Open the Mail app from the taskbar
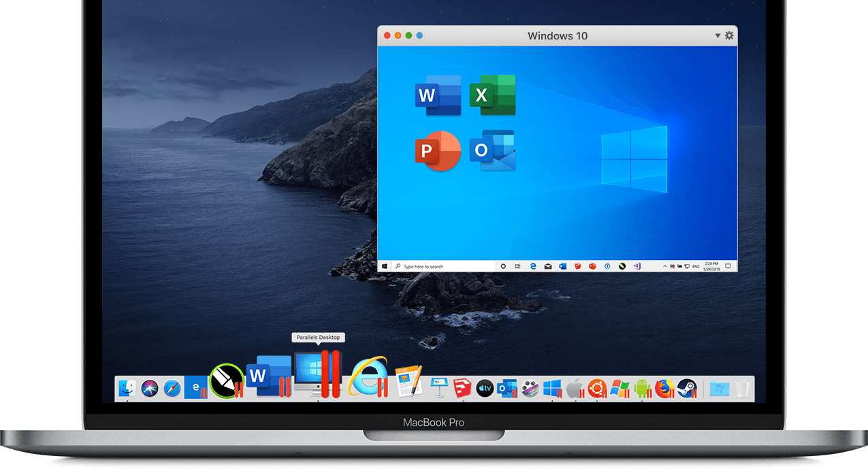Image resolution: width=868 pixels, height=471 pixels. (548, 265)
